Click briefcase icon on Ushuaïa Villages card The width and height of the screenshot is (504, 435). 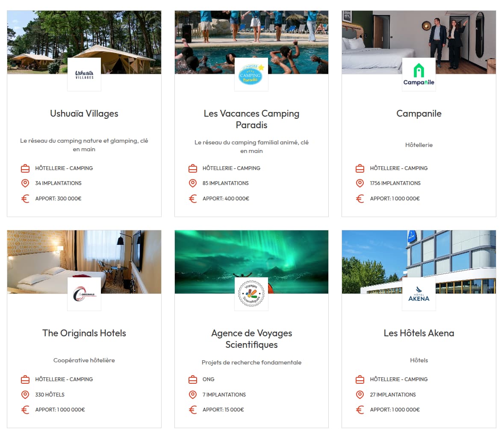pos(25,168)
